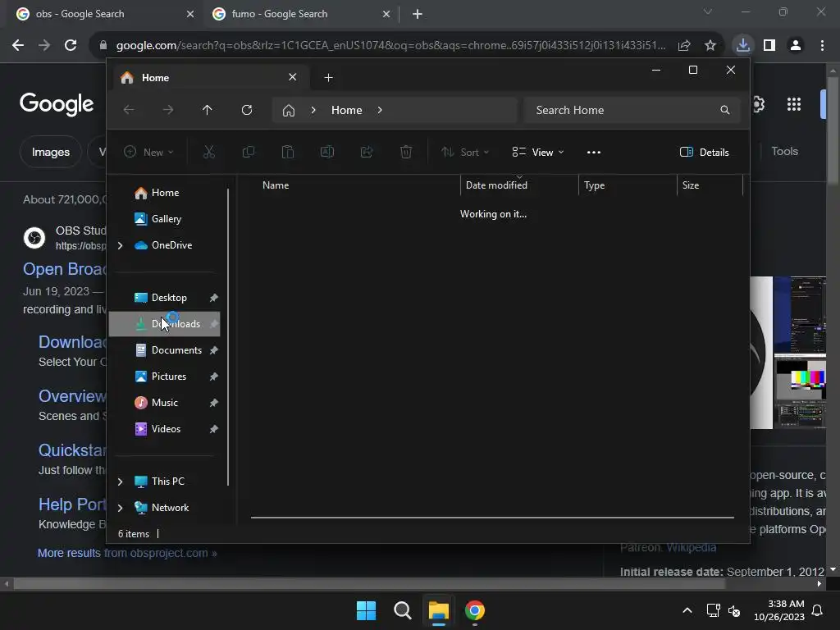Sort by Type column header
This screenshot has width=840, height=630.
[x=628, y=185]
